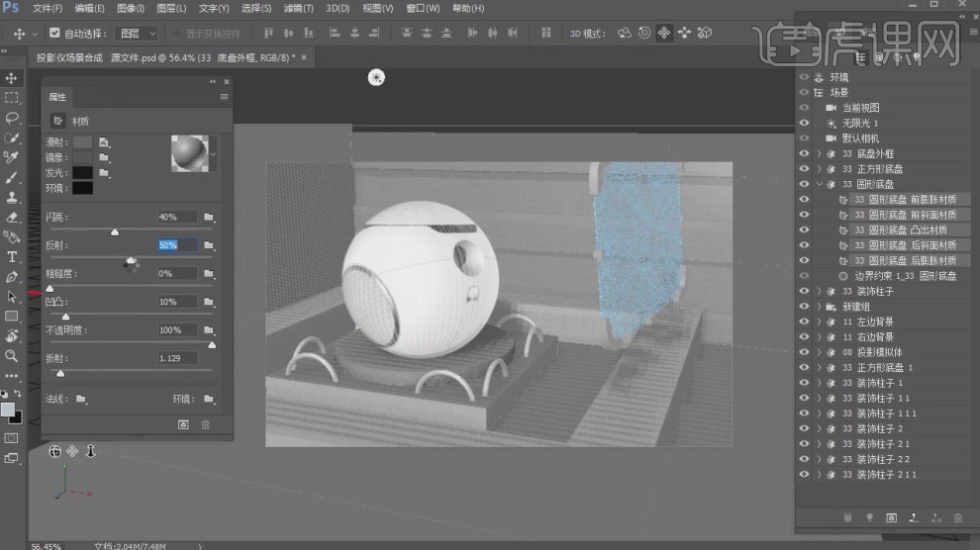Viewport: 980px width, 550px height.
Task: Click the 3D scale mode icon
Action: (705, 33)
